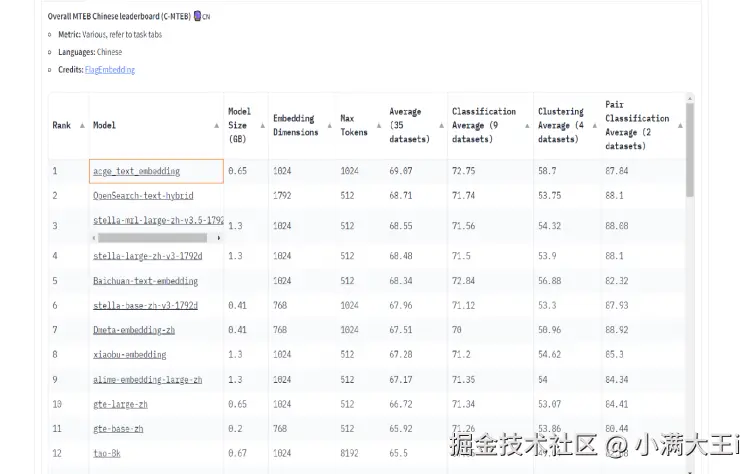Sort by Clustering Average arrow
This screenshot has width=756, height=474.
(595, 125)
